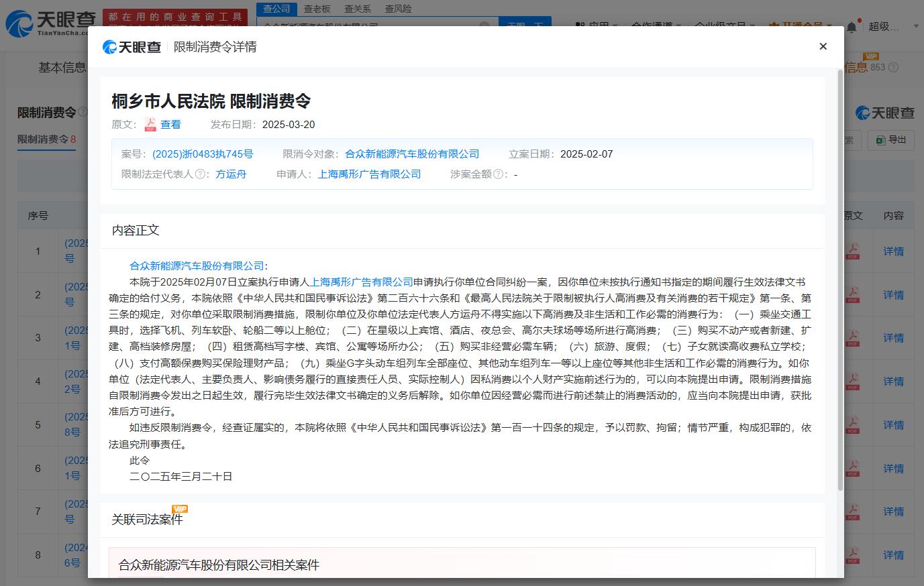This screenshot has width=924, height=586.
Task: Show help for 限制法定代表人
Action: point(200,174)
